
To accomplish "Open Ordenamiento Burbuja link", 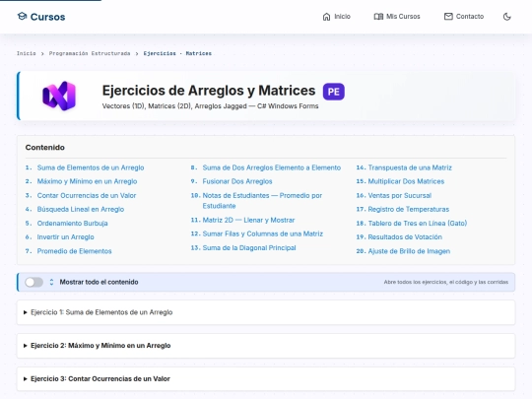I will (x=73, y=224).
